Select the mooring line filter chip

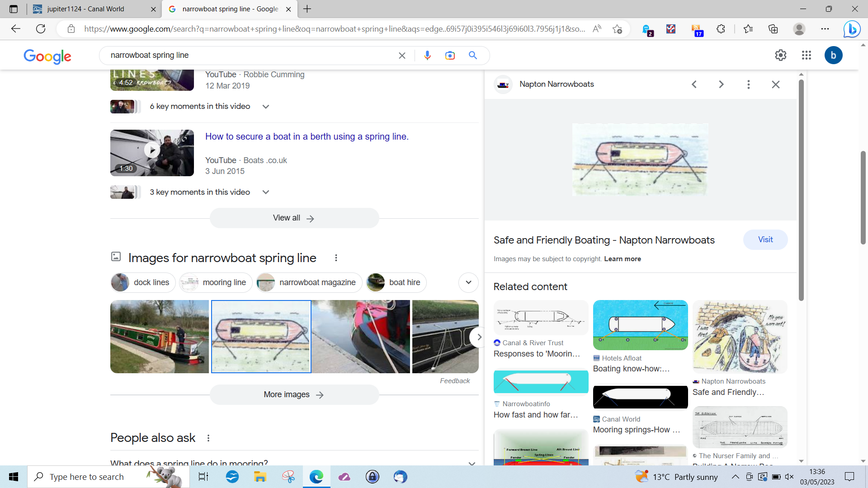216,282
